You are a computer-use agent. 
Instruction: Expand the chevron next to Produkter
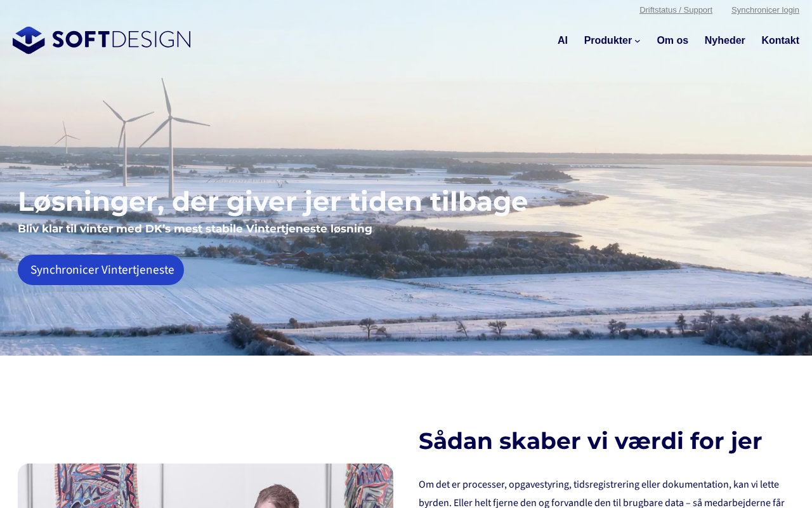[x=638, y=41]
